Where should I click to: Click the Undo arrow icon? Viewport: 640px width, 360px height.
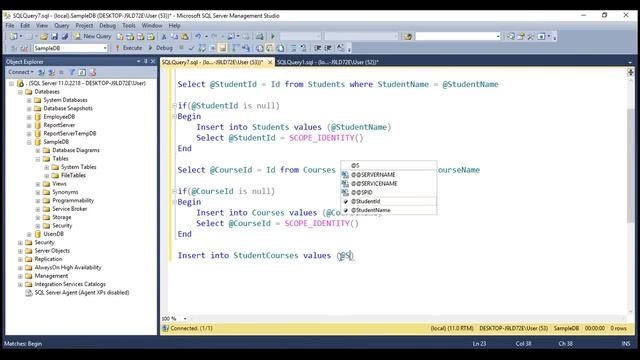(x=198, y=36)
